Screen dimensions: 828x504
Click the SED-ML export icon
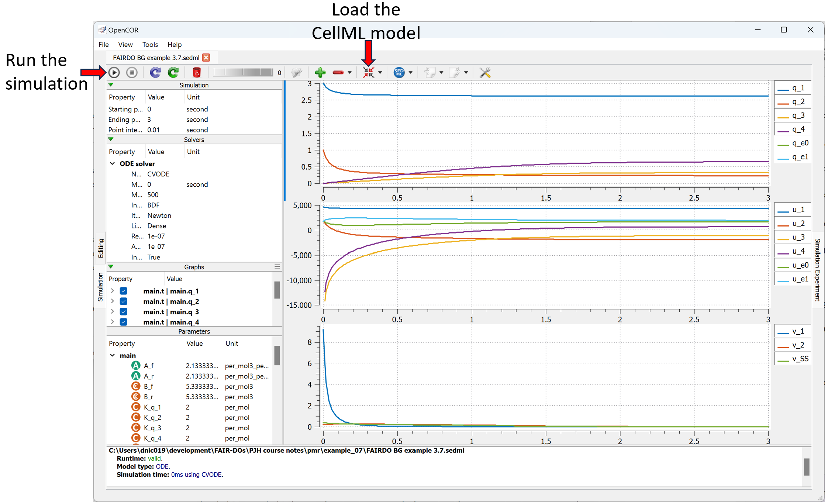pyautogui.click(x=399, y=72)
